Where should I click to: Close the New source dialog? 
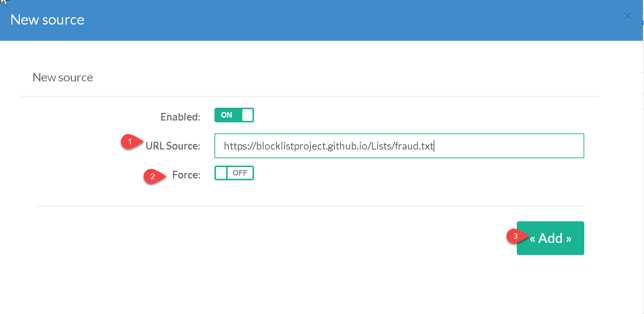[627, 16]
